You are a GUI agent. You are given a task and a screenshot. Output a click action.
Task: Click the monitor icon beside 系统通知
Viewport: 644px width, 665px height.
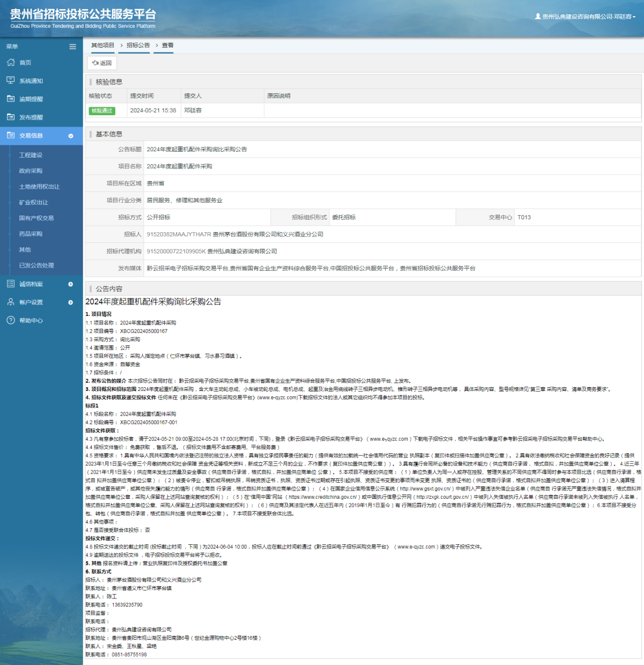(x=11, y=80)
